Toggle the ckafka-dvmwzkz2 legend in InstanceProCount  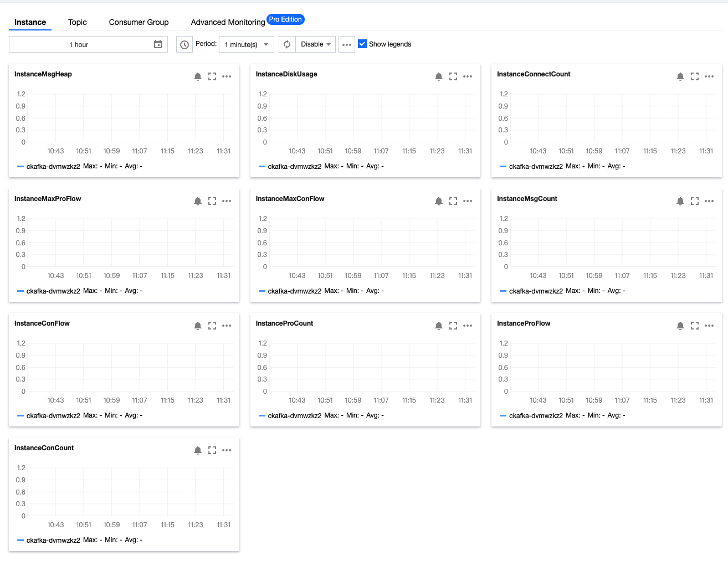294,415
